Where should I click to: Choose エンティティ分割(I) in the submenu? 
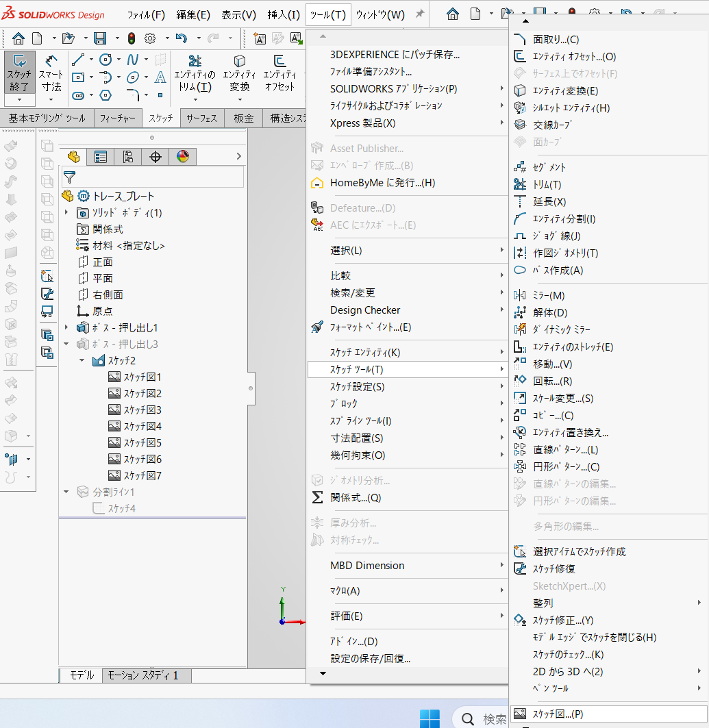tap(608, 218)
